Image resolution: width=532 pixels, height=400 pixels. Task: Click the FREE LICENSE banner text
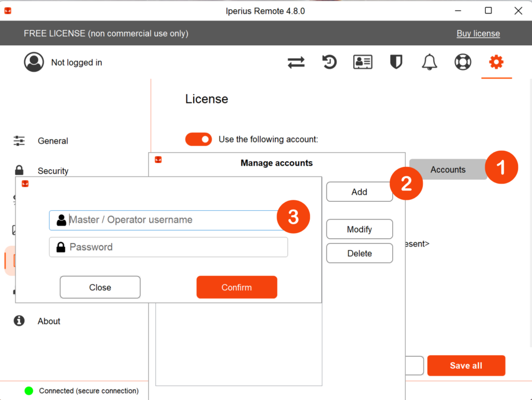click(x=106, y=33)
